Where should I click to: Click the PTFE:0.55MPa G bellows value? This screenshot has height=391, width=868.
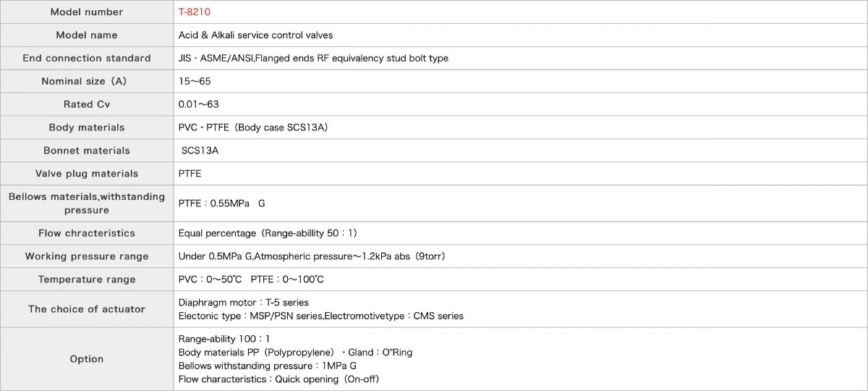(221, 203)
